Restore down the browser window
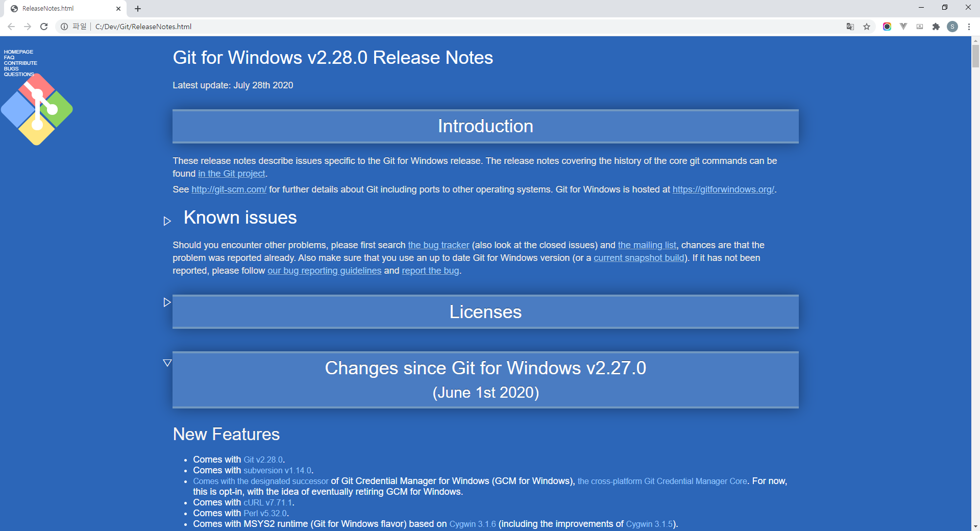The width and height of the screenshot is (980, 531). [945, 8]
